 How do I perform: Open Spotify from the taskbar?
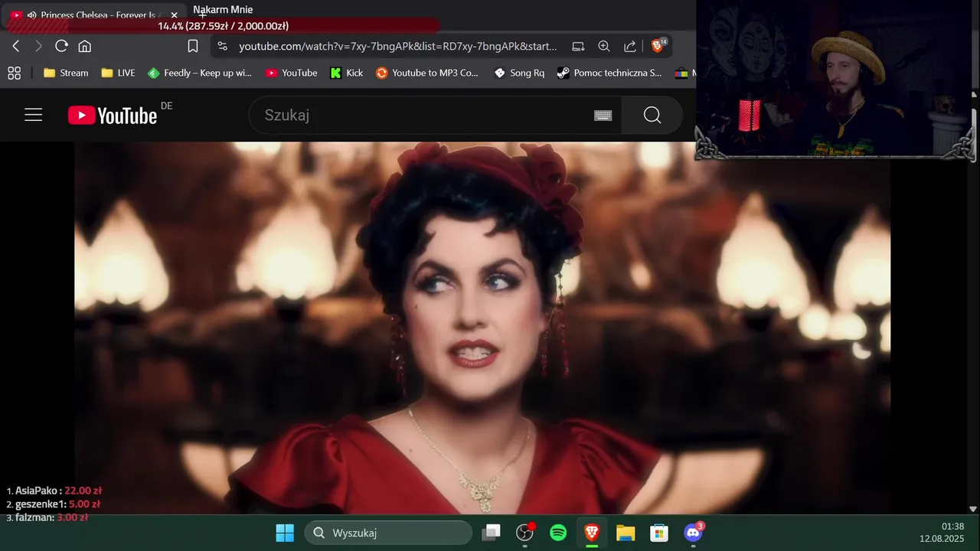point(558,533)
